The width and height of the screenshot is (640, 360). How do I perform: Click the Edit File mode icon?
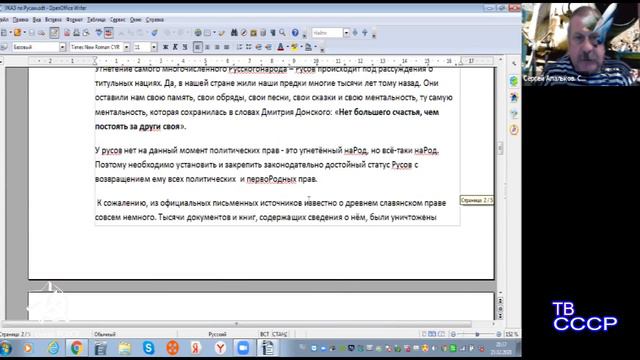pos(54,33)
